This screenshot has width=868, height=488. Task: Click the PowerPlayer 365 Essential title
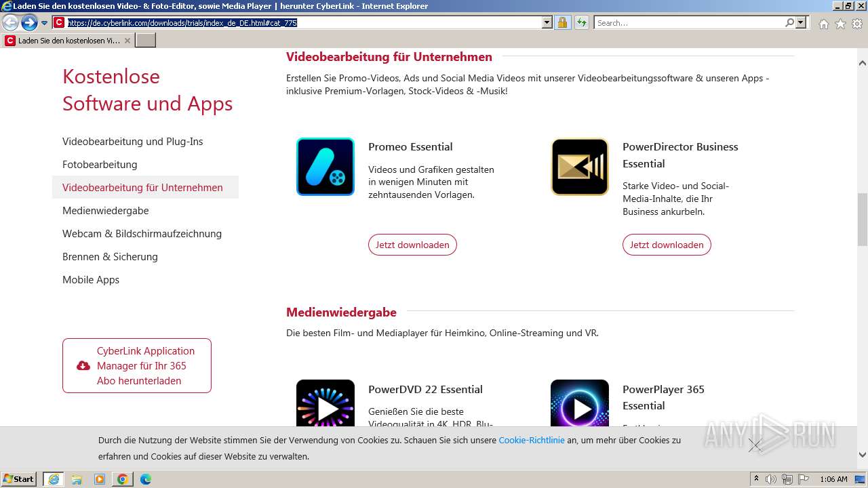[x=663, y=397]
